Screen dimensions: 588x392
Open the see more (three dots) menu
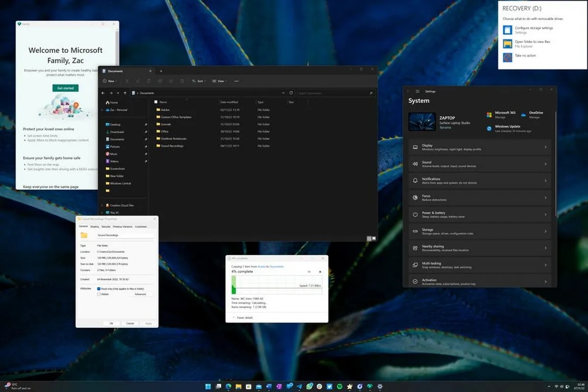tap(236, 81)
